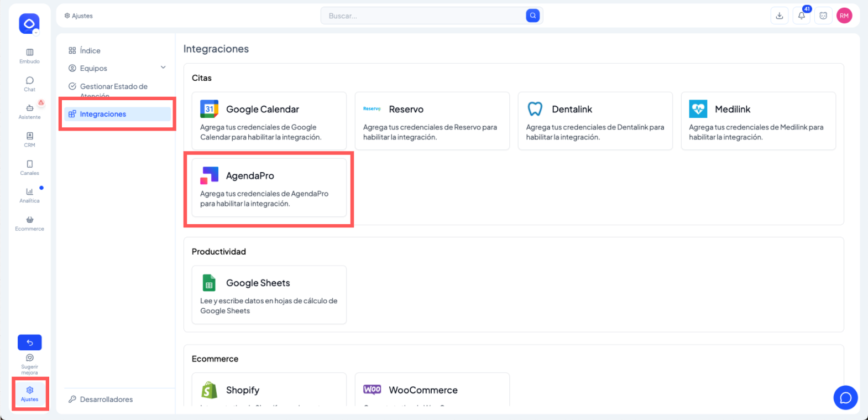Open the Ecommerce basket icon
Image resolution: width=868 pixels, height=420 pixels.
coord(30,220)
